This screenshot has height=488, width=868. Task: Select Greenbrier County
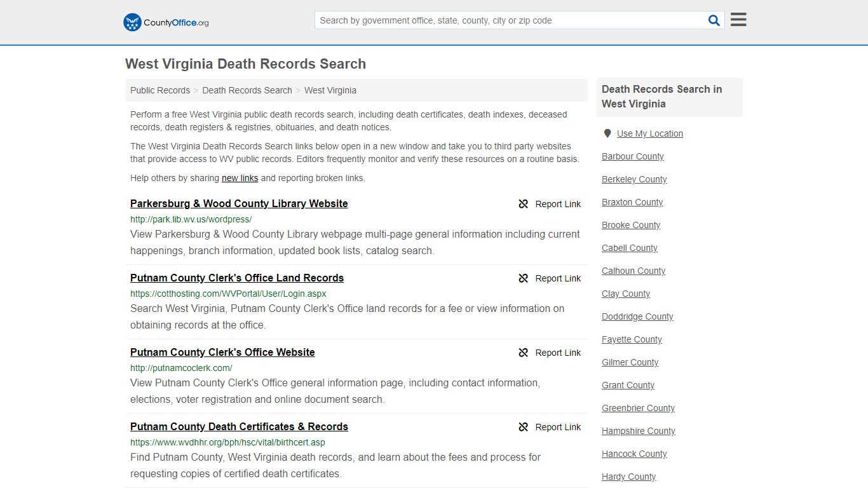coord(638,408)
